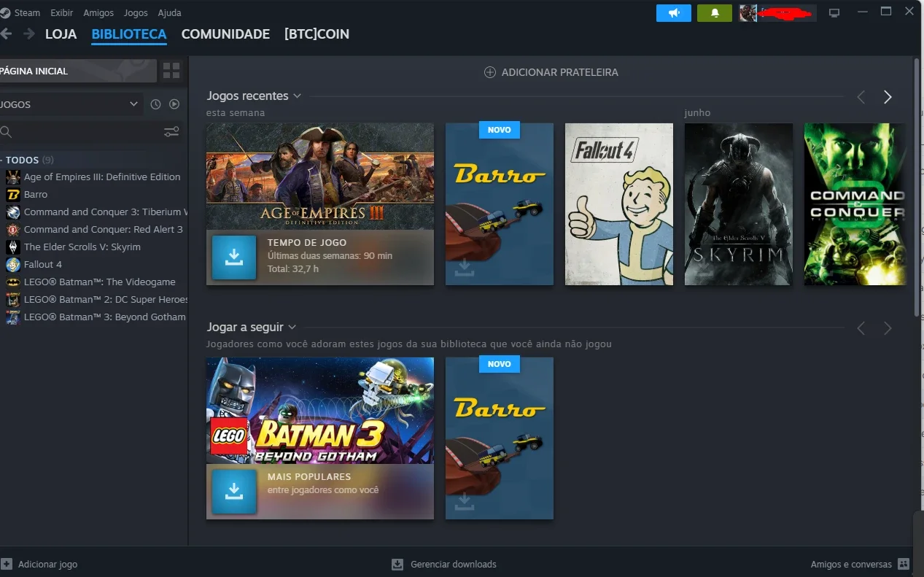Open the PÁGINA INICIAL library home

pyautogui.click(x=78, y=71)
